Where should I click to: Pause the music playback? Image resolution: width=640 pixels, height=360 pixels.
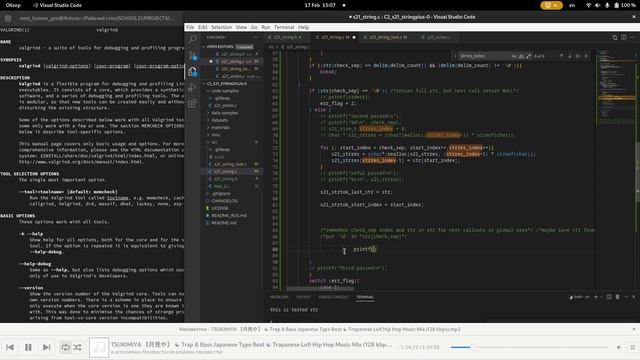pos(28,347)
